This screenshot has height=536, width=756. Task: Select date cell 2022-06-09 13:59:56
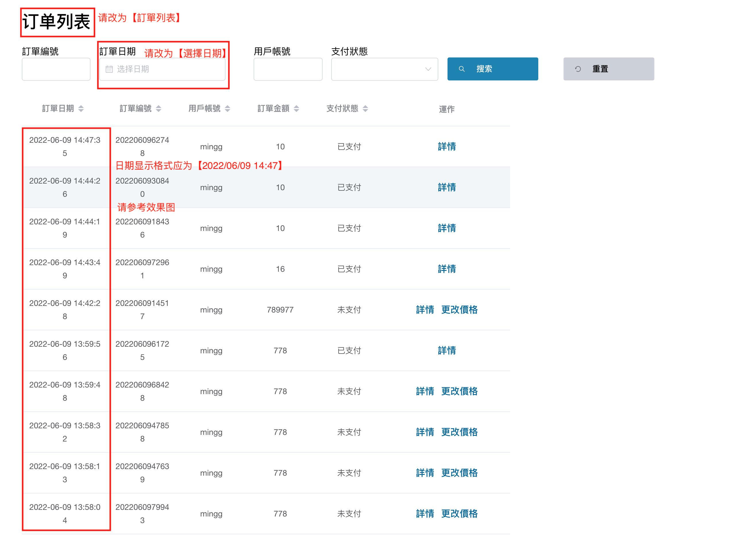[x=65, y=350]
